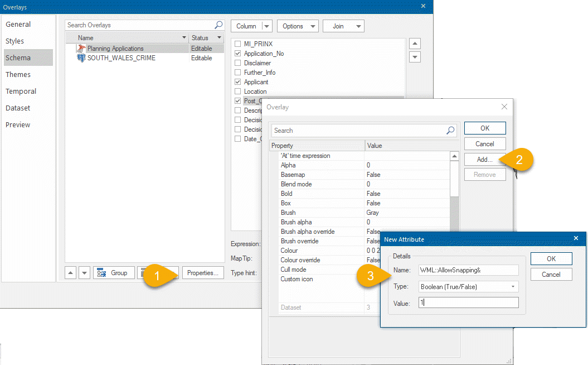The width and height of the screenshot is (588, 365).
Task: Click the Search Overlays magnifier icon
Action: [220, 25]
